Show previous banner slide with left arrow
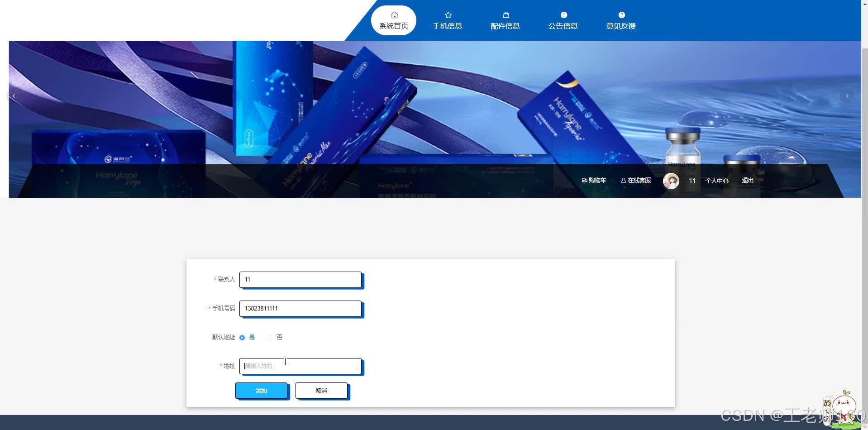The width and height of the screenshot is (868, 430). click(x=14, y=96)
